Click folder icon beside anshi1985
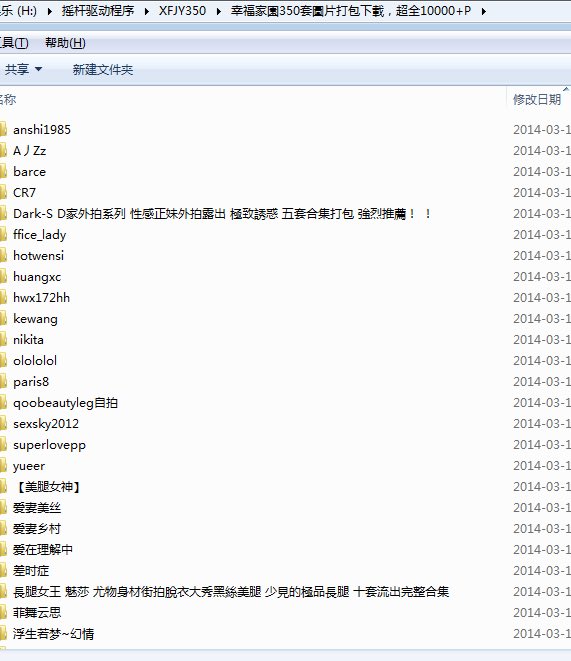This screenshot has height=661, width=571. [3, 129]
